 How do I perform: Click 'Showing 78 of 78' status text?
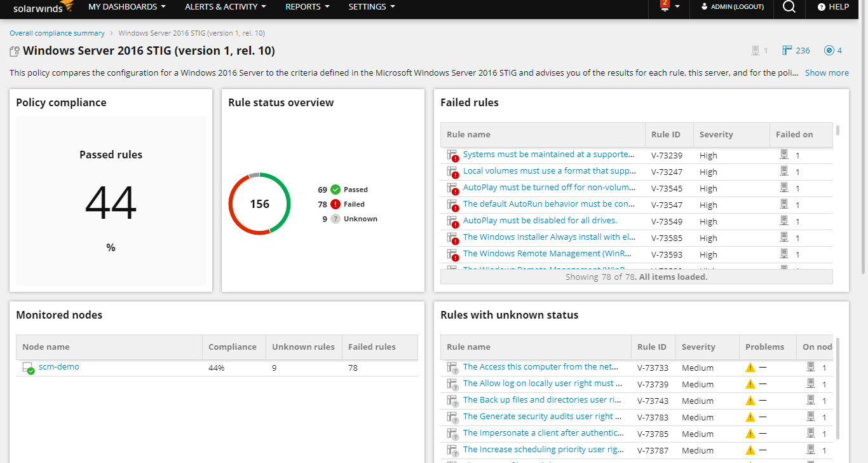636,277
